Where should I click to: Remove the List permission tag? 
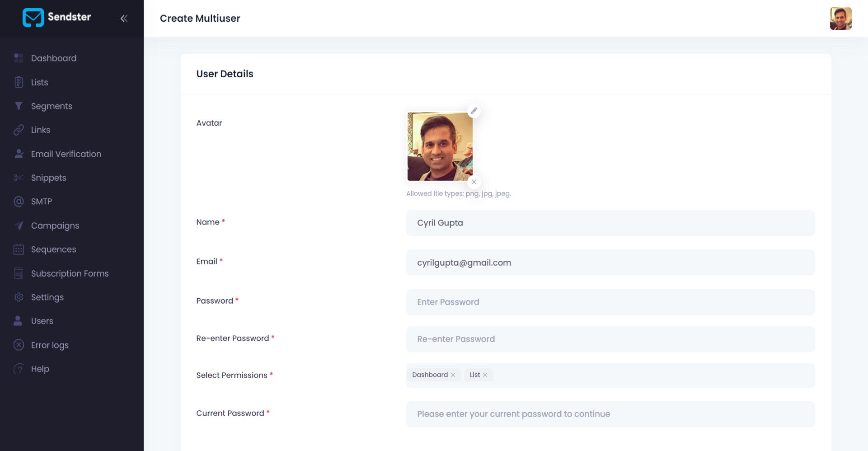tap(485, 375)
